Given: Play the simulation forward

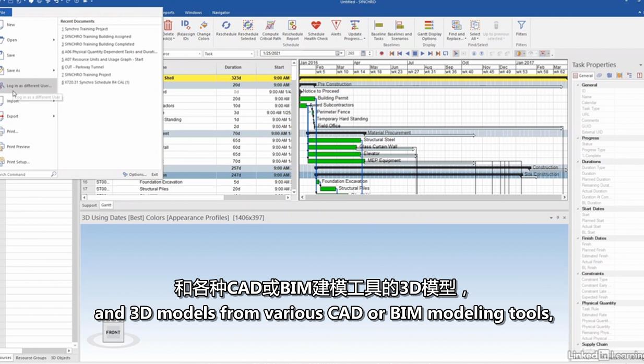Looking at the screenshot, I should pyautogui.click(x=423, y=53).
